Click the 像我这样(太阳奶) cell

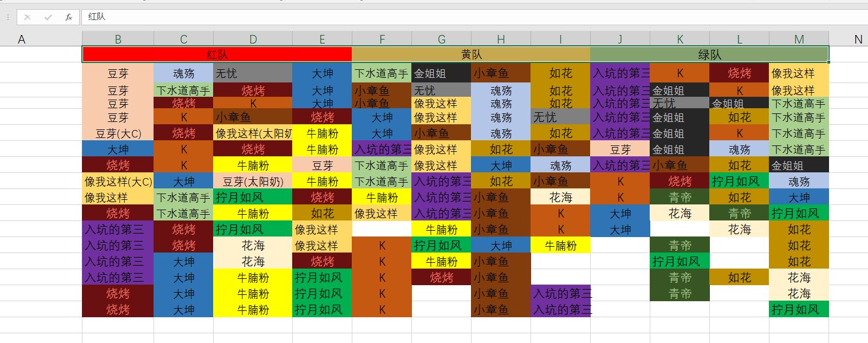(253, 133)
